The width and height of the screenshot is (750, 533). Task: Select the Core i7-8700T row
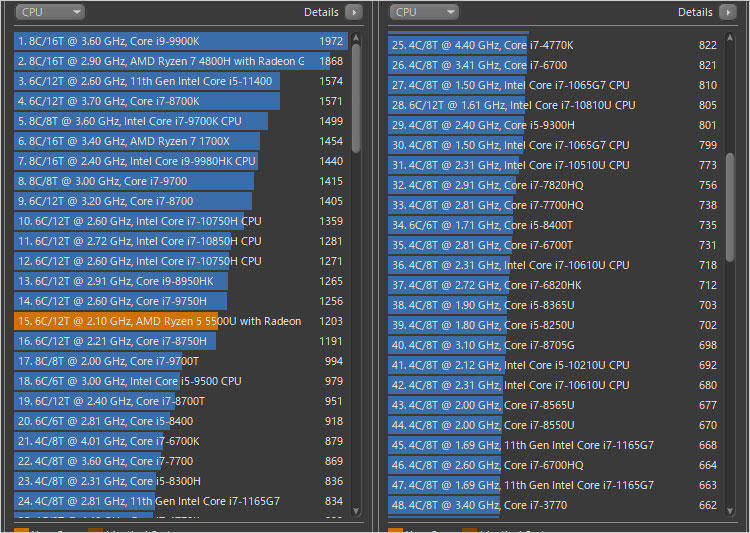point(181,401)
